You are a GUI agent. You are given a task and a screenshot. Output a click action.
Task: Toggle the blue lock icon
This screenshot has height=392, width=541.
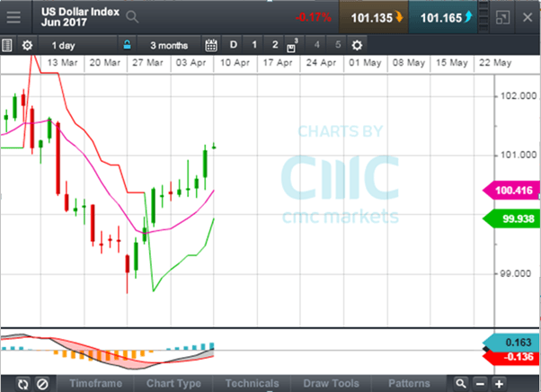click(x=127, y=45)
